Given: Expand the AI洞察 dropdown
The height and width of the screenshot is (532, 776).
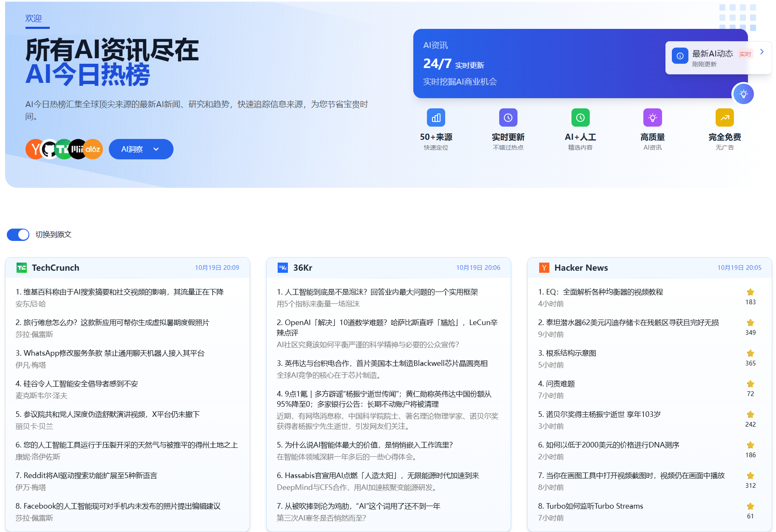Looking at the screenshot, I should click(x=141, y=149).
